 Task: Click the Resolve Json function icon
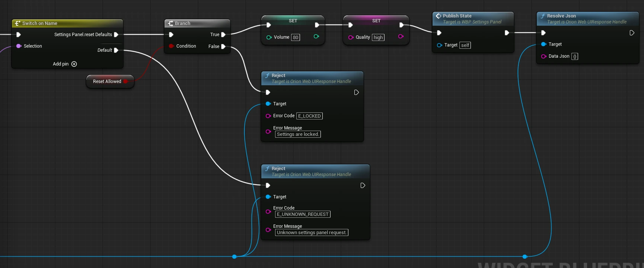(543, 16)
